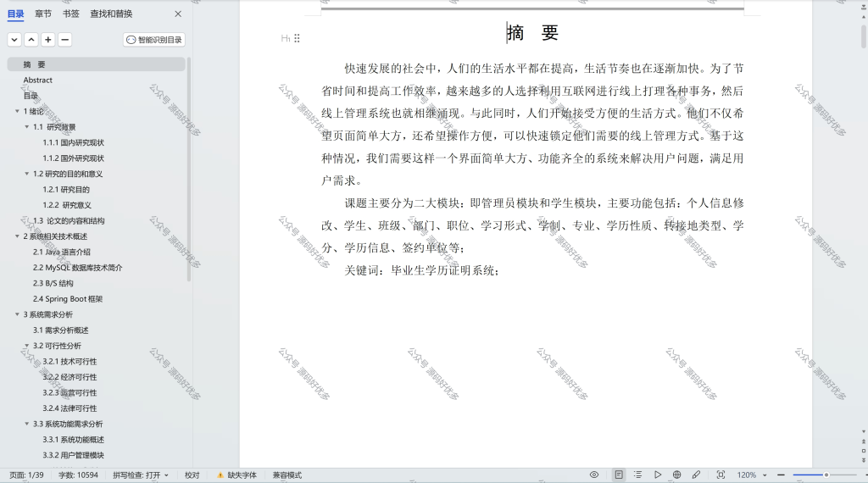Click the plus button to promote heading
Screen dimensions: 868x483
point(48,40)
